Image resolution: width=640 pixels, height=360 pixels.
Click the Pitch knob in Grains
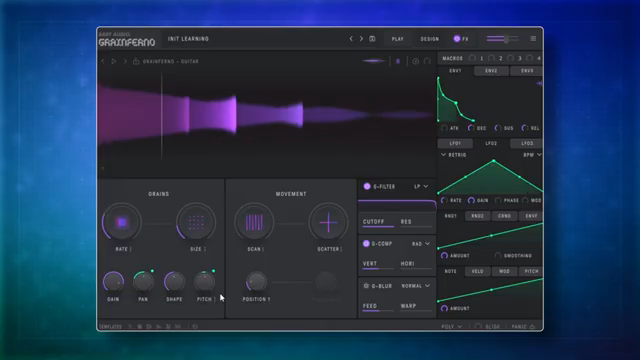click(x=204, y=281)
